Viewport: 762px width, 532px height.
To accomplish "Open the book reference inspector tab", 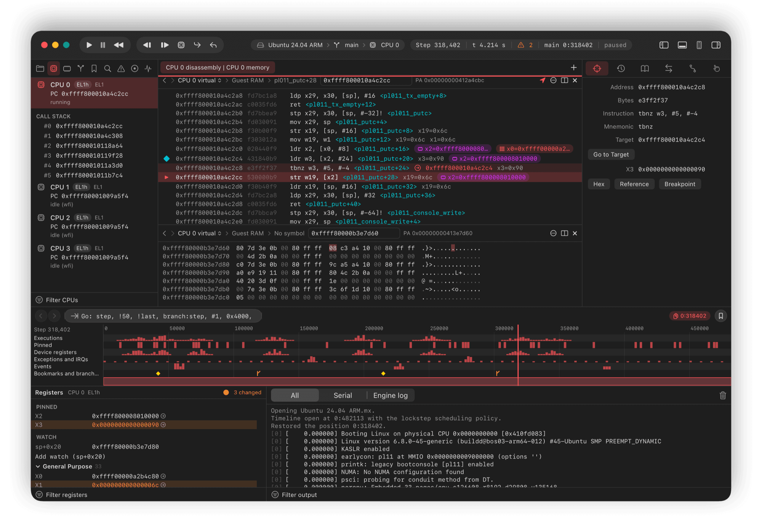I will coord(645,69).
